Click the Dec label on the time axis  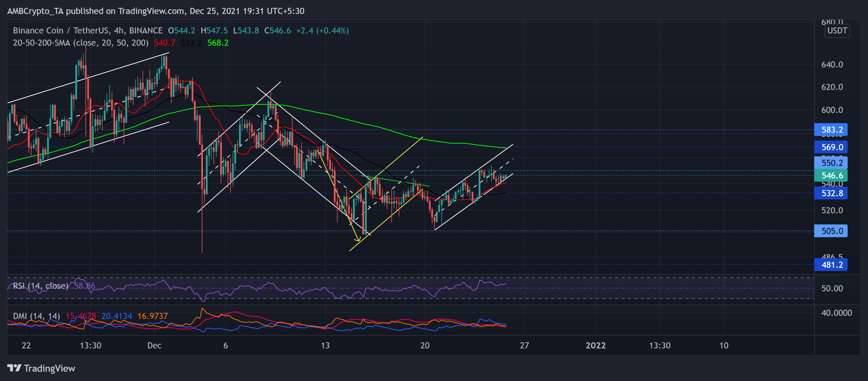tap(155, 345)
